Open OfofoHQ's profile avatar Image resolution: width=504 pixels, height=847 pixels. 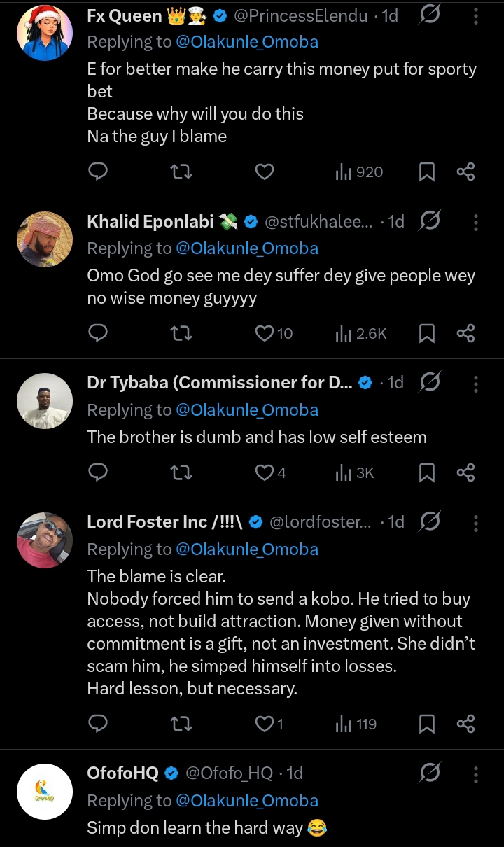[45, 791]
